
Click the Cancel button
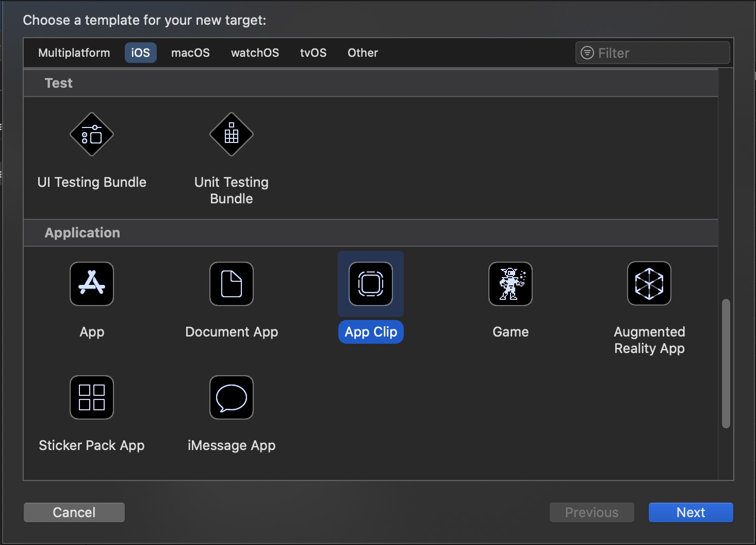(74, 512)
